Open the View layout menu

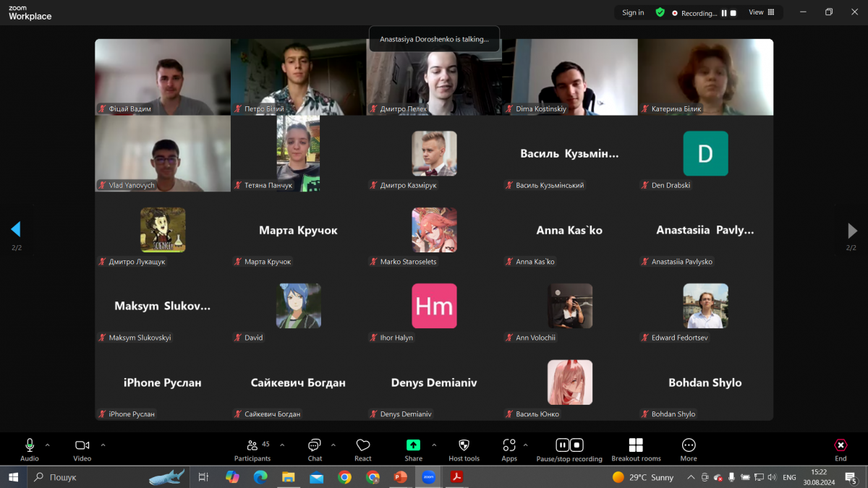click(x=761, y=12)
